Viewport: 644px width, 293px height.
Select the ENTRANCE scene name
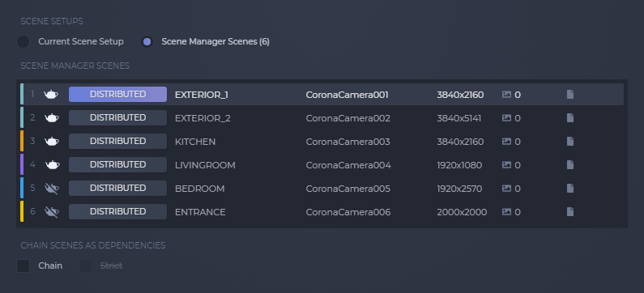[x=200, y=212]
